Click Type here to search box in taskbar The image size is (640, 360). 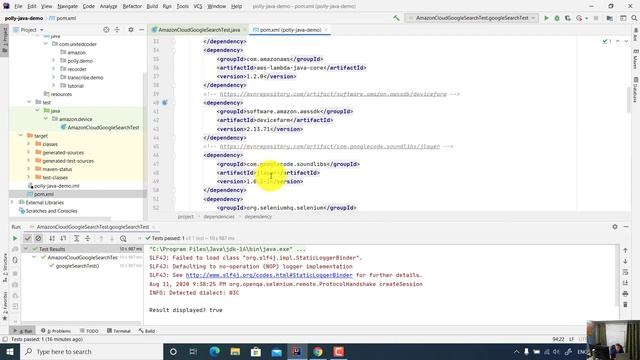[x=91, y=351]
